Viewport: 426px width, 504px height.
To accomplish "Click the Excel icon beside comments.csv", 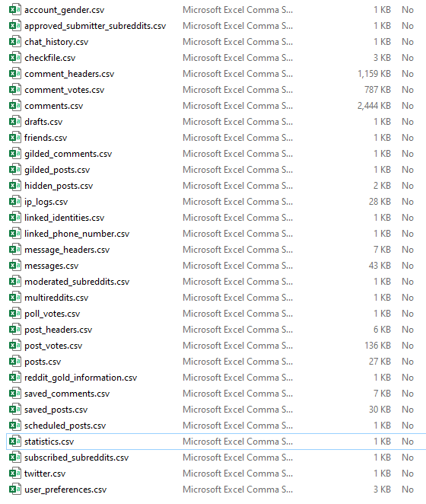I will coord(14,105).
